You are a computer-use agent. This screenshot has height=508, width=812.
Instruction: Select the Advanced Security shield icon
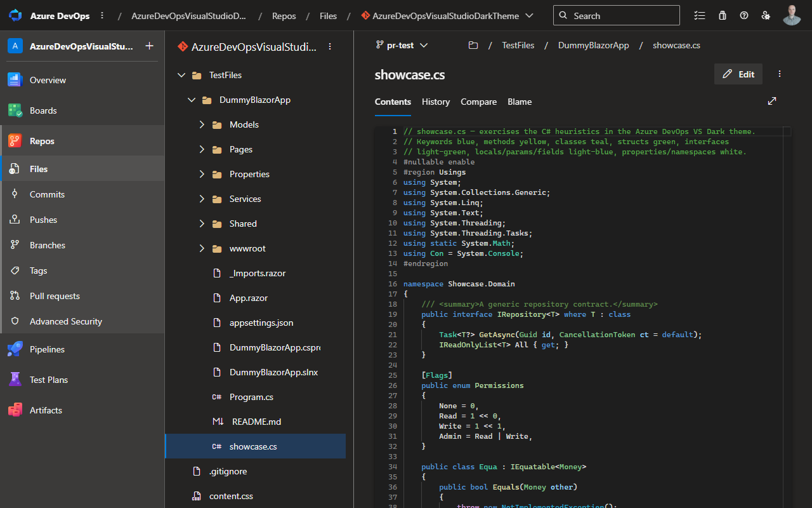15,321
